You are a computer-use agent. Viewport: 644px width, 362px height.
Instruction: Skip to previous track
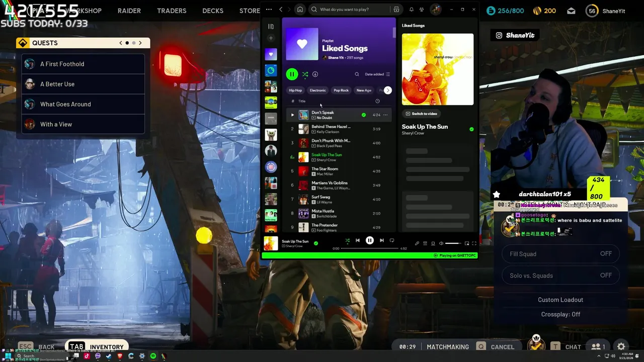358,241
